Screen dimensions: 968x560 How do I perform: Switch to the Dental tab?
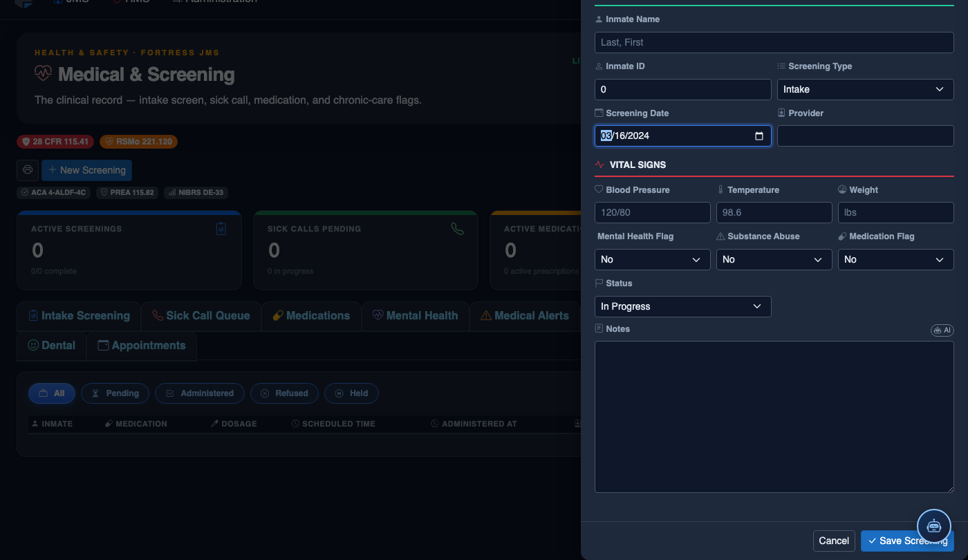pyautogui.click(x=52, y=346)
